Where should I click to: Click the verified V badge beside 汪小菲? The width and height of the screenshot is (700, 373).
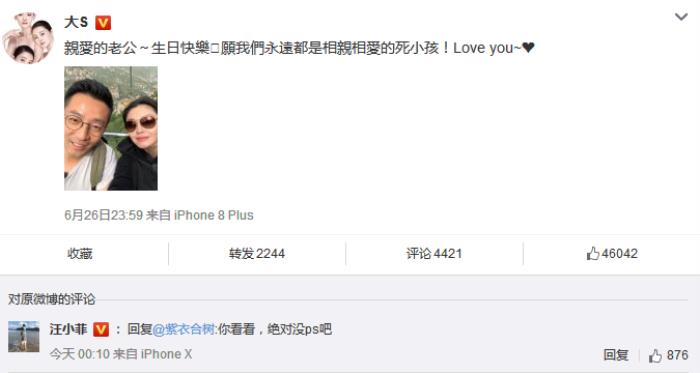[101, 330]
